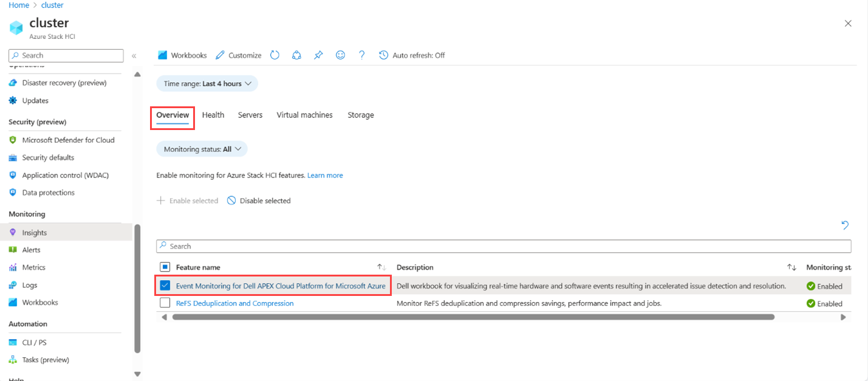
Task: Open Event Monitoring for Dell APEX link
Action: (x=281, y=286)
